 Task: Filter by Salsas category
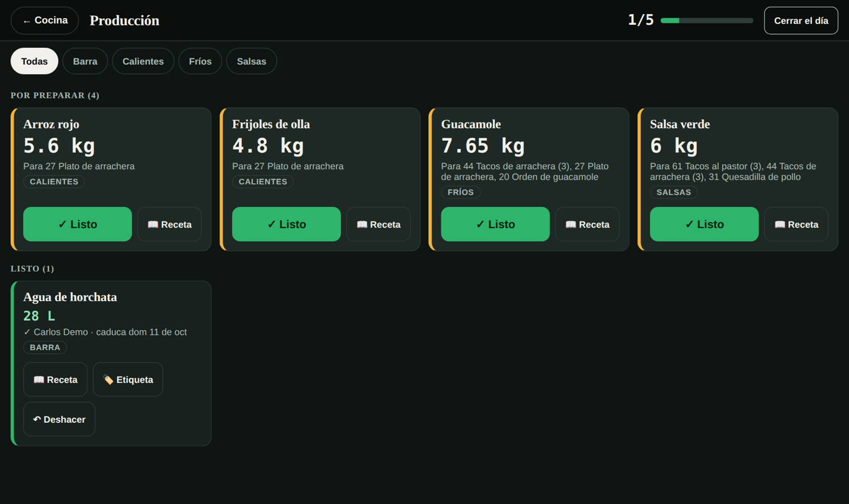pos(252,61)
